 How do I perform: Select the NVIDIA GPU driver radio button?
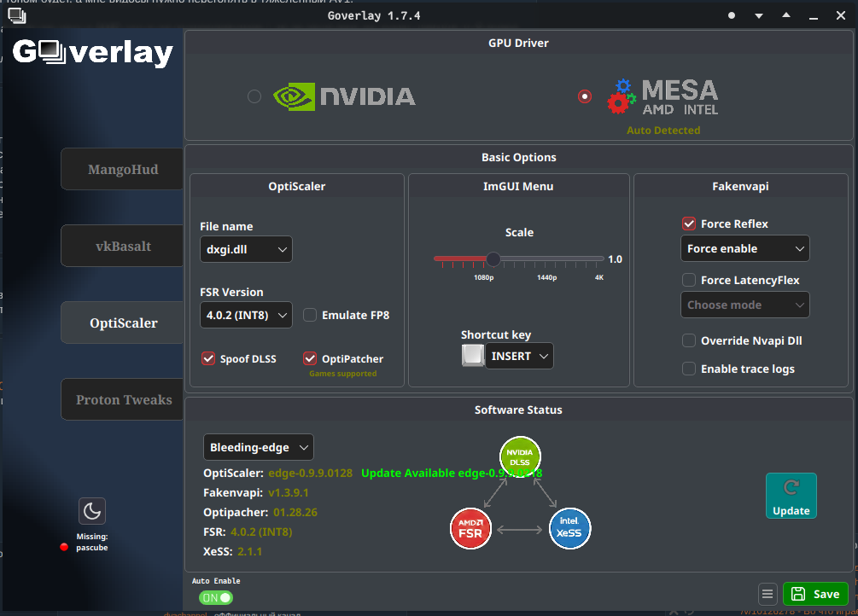click(254, 96)
